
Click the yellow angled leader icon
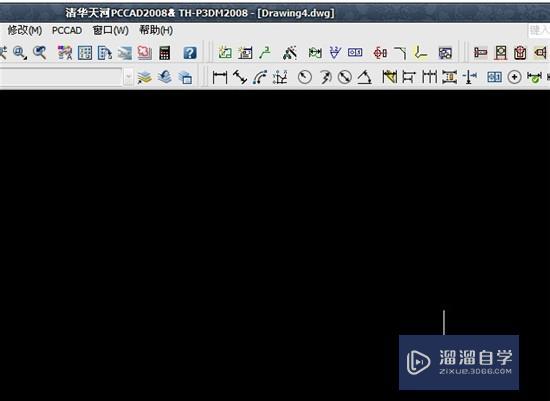tap(420, 53)
